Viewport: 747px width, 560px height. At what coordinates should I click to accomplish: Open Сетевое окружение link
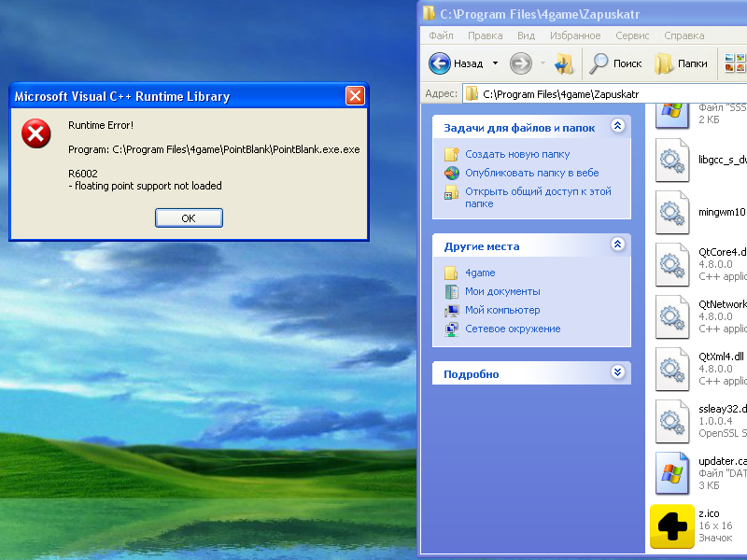(x=513, y=329)
